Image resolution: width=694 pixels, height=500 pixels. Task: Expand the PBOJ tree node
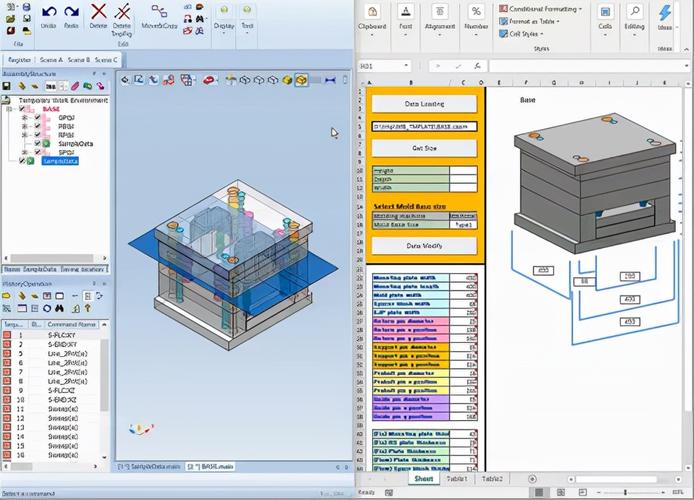25,126
